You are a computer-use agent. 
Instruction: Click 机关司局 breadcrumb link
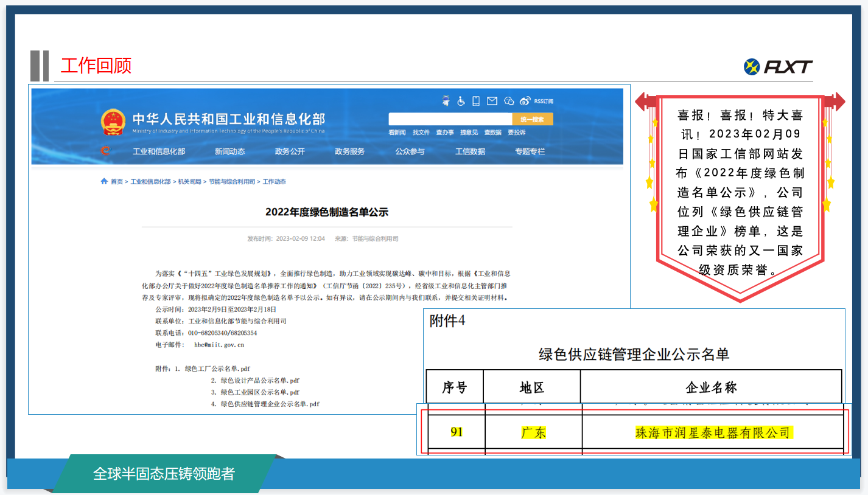[189, 182]
